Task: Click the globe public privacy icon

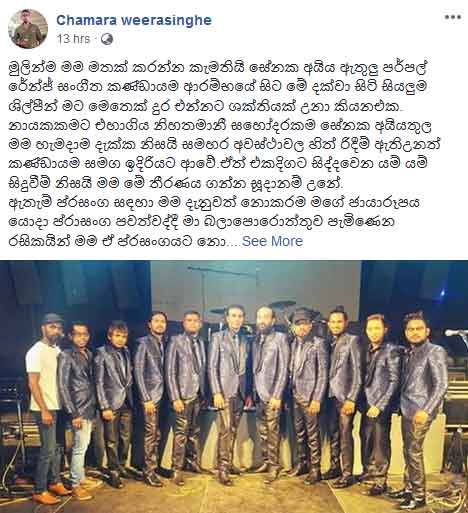Action: (x=107, y=39)
